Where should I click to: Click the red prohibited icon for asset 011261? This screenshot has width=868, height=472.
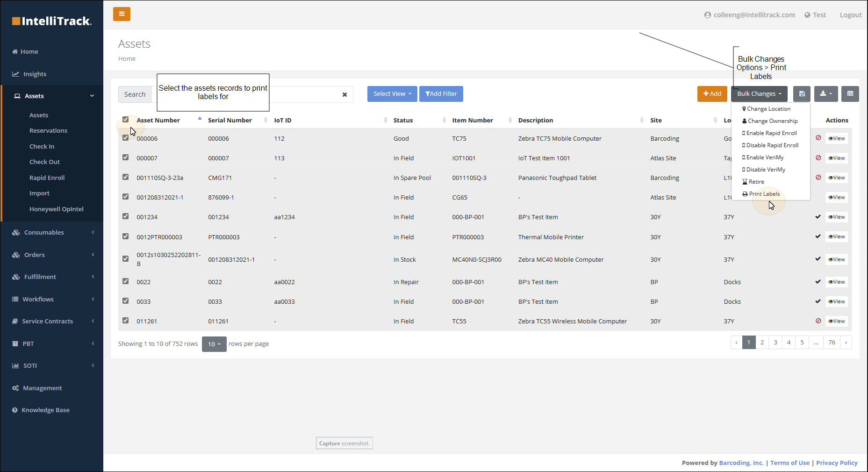818,321
